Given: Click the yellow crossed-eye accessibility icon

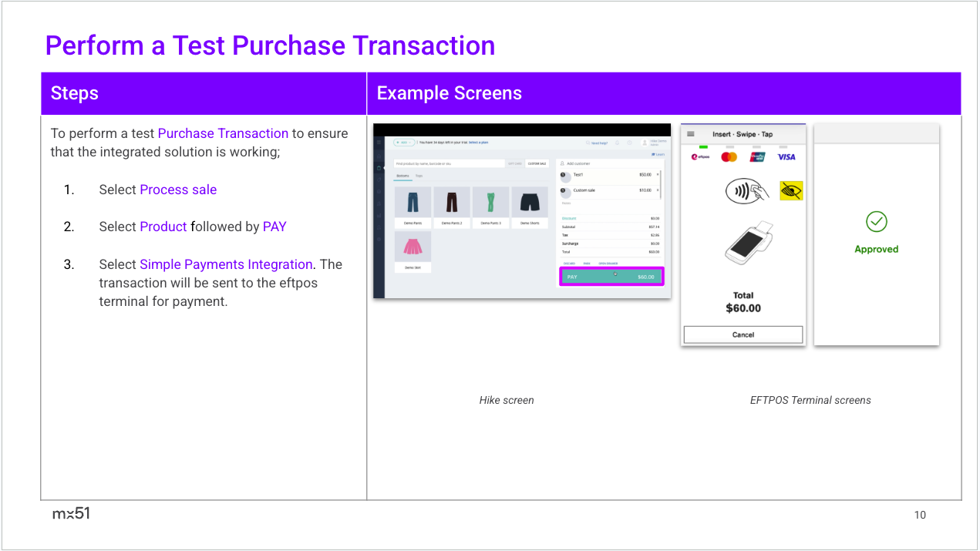Looking at the screenshot, I should click(x=790, y=190).
